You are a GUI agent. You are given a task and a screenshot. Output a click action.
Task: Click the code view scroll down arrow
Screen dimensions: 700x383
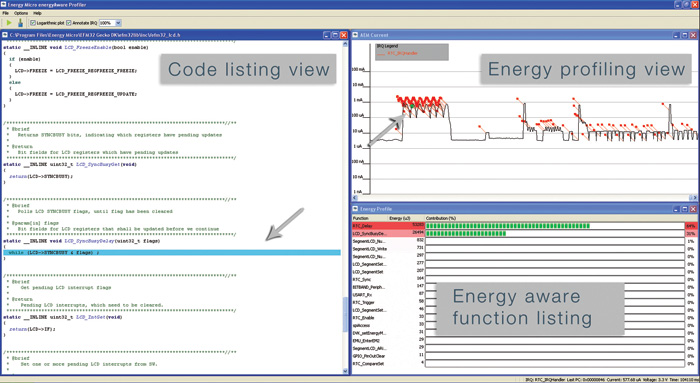click(x=345, y=371)
